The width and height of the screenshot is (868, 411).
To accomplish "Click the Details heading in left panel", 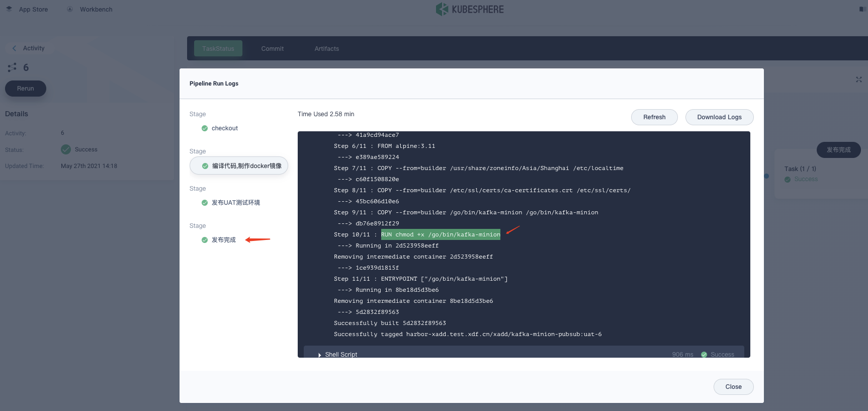I will click(x=17, y=114).
